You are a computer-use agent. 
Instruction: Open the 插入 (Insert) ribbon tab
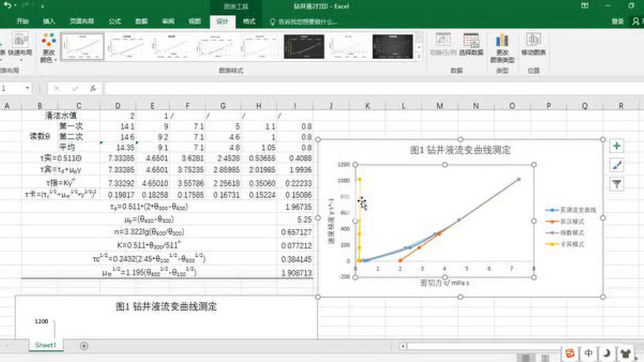(49, 21)
